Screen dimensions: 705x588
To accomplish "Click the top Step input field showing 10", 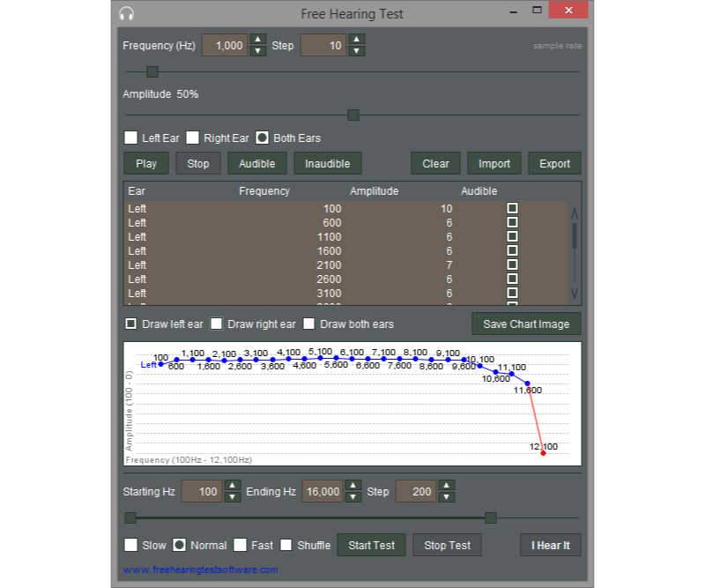I will point(323,45).
